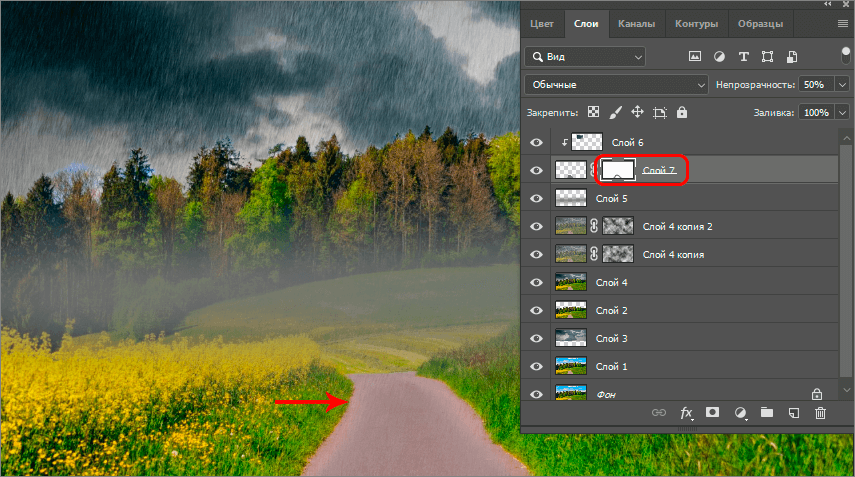Add a layer mask button

tap(713, 412)
